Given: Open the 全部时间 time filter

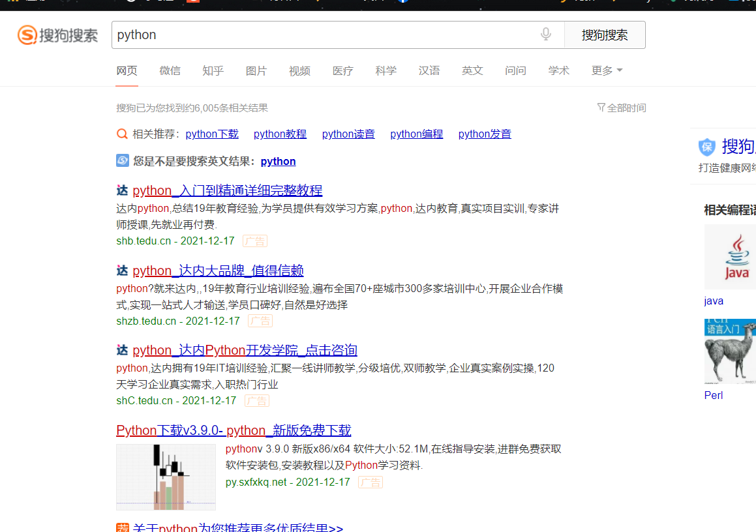Looking at the screenshot, I should click(622, 108).
